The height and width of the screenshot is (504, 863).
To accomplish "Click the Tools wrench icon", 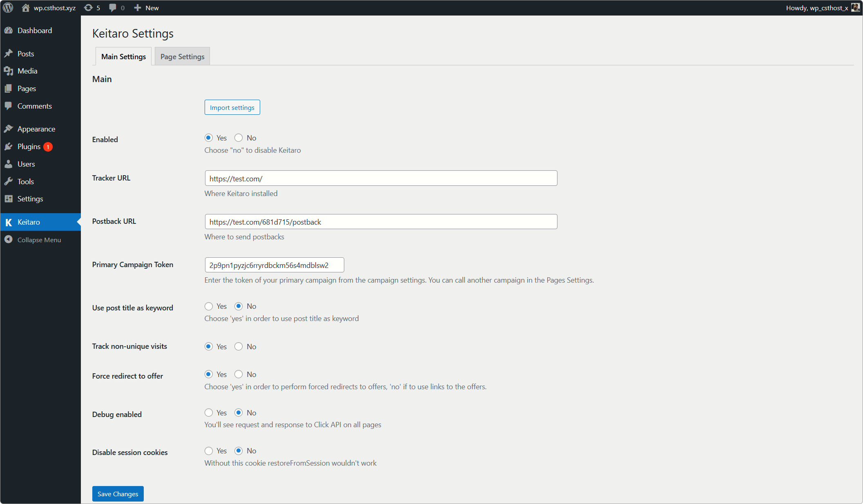I will click(9, 182).
